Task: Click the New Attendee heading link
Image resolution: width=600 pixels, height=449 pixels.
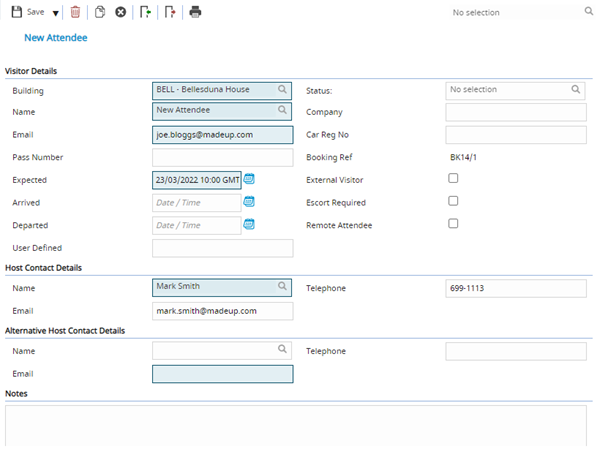Action: 55,38
